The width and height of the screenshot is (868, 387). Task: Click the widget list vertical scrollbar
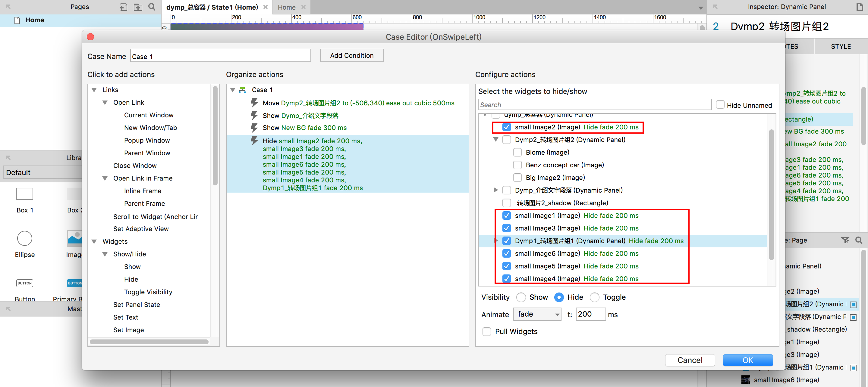coord(771,195)
